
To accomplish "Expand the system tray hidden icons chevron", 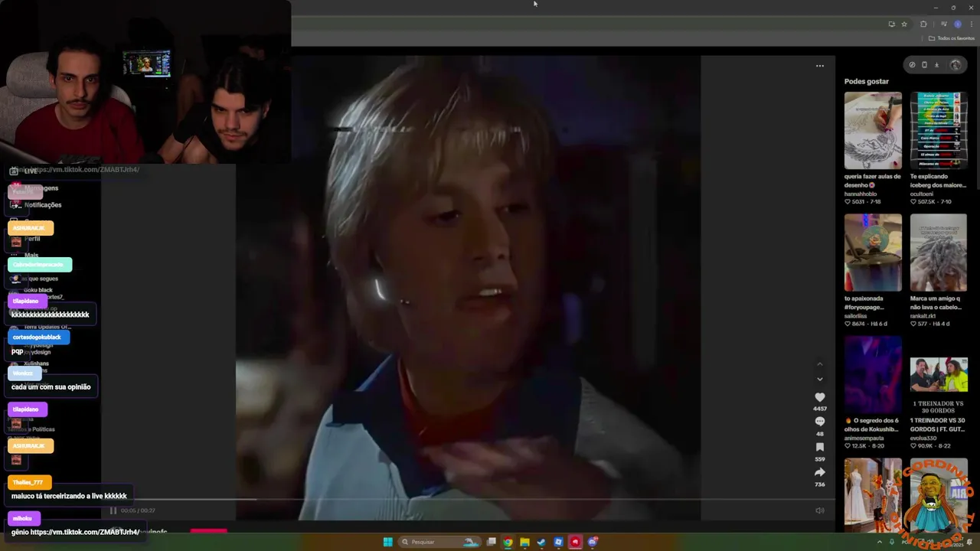I will point(879,542).
